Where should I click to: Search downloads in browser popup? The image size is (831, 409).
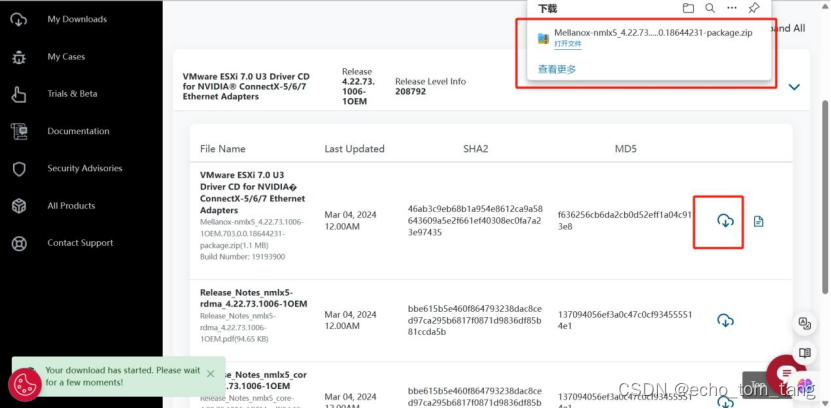click(x=710, y=8)
